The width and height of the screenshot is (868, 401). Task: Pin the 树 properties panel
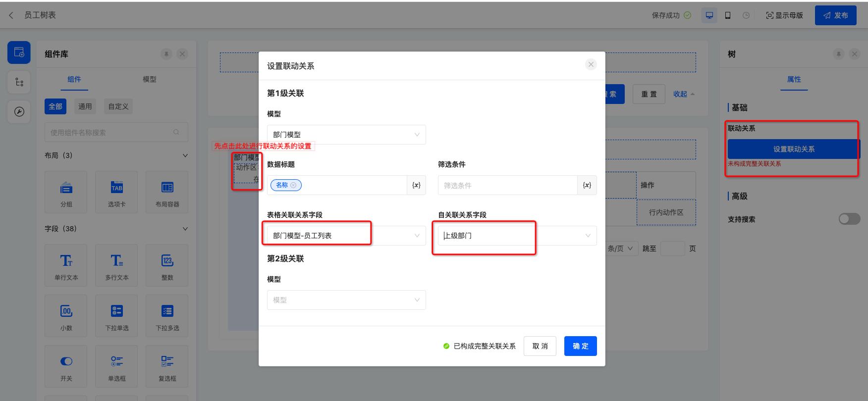[x=839, y=54]
